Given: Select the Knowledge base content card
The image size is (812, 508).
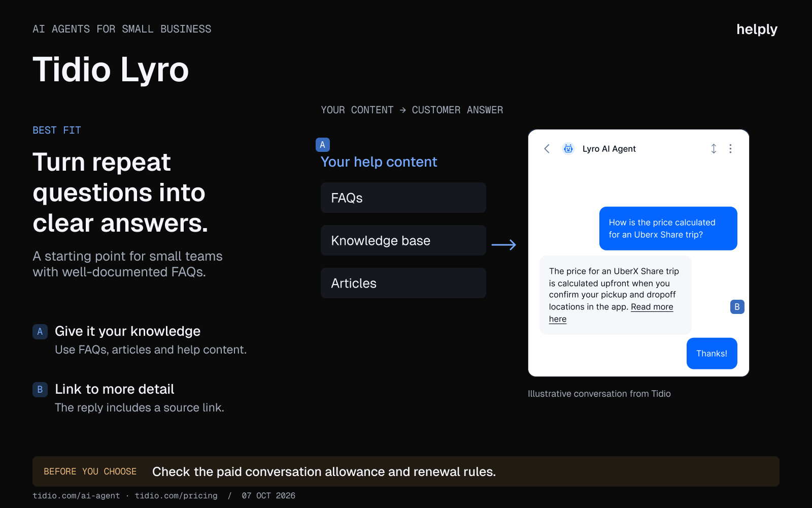Looking at the screenshot, I should 403,240.
